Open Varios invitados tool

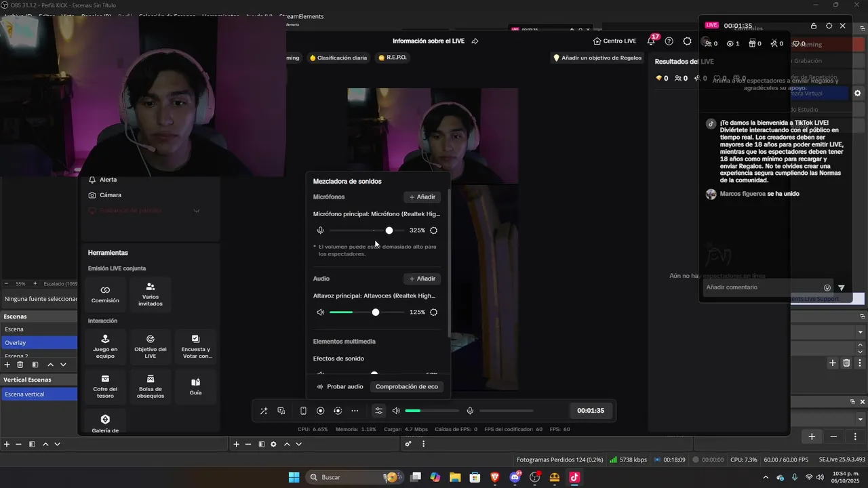pos(151,294)
